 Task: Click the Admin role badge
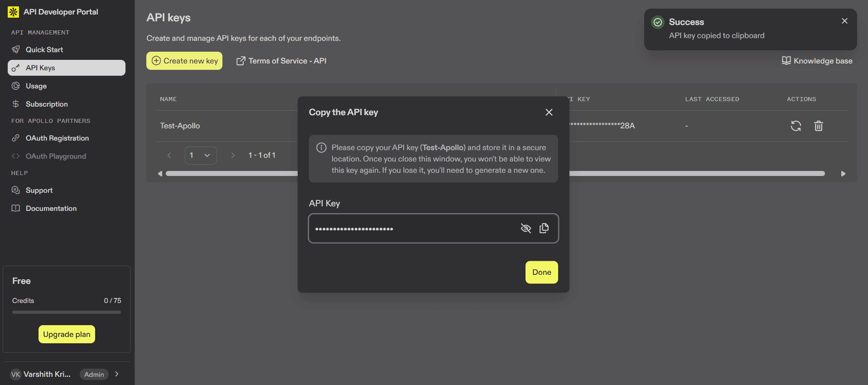94,375
